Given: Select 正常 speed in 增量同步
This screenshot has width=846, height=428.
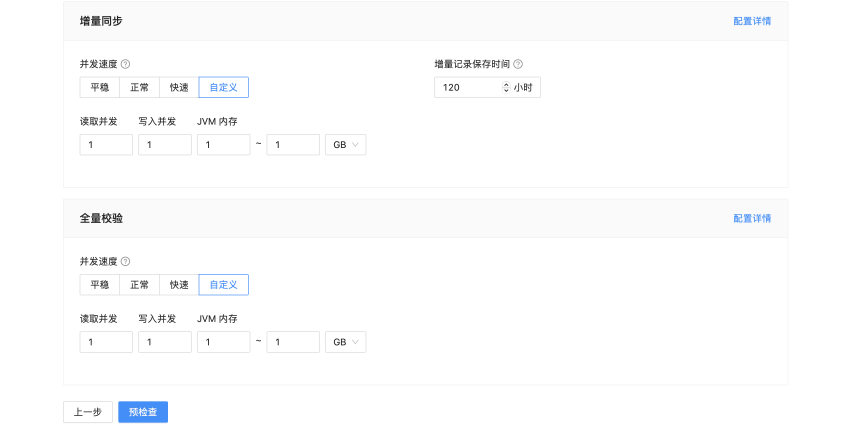Looking at the screenshot, I should pyautogui.click(x=139, y=87).
